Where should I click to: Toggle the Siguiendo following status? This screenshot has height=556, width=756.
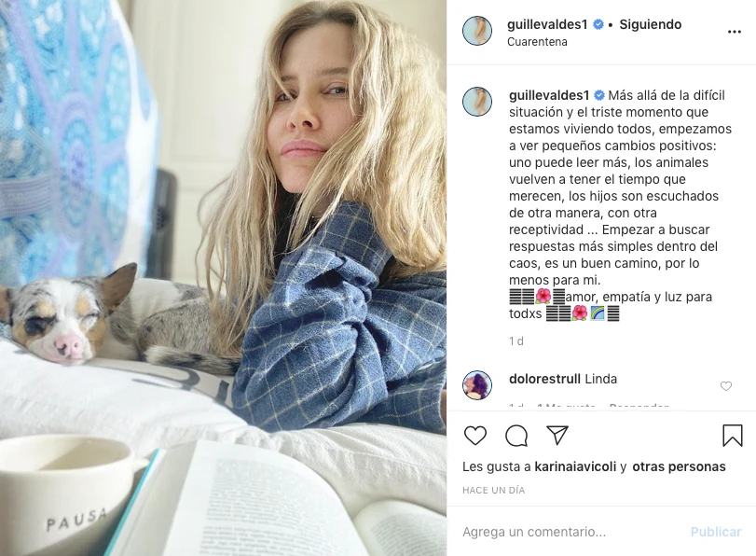[x=650, y=24]
